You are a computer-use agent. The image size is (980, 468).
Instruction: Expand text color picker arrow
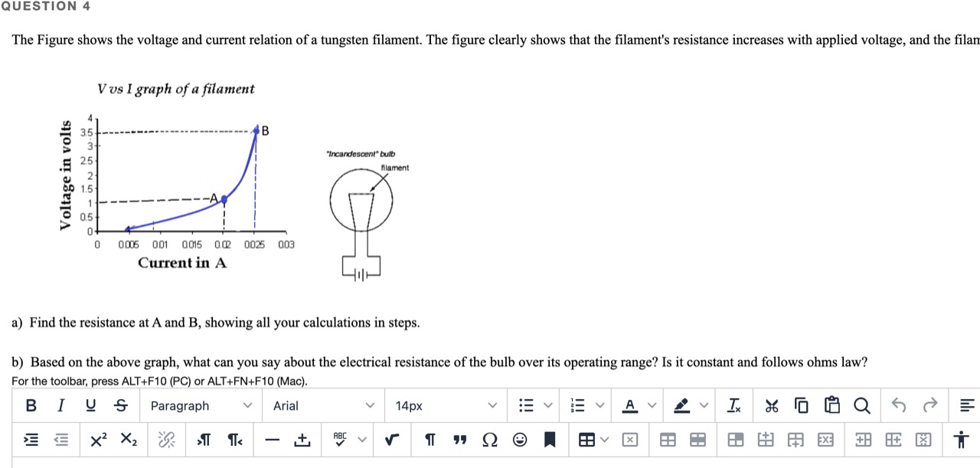coord(653,405)
